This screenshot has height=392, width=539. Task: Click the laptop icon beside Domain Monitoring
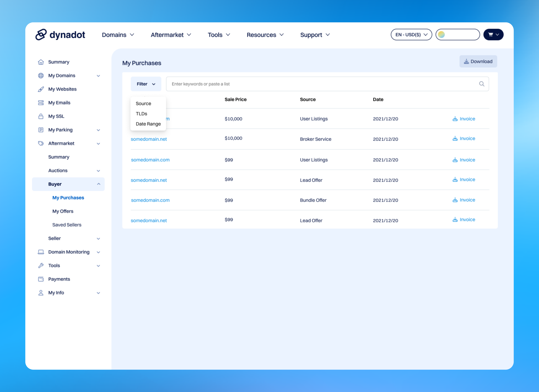click(41, 252)
